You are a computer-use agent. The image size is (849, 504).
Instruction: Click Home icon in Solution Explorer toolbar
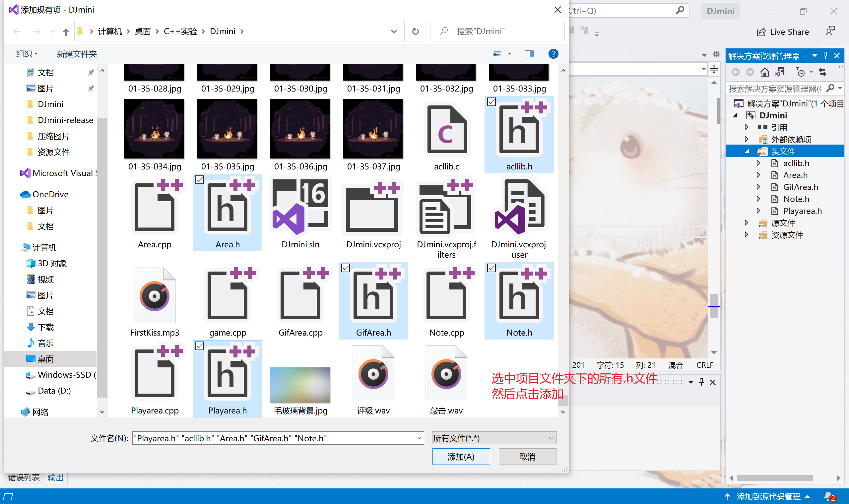[x=764, y=72]
